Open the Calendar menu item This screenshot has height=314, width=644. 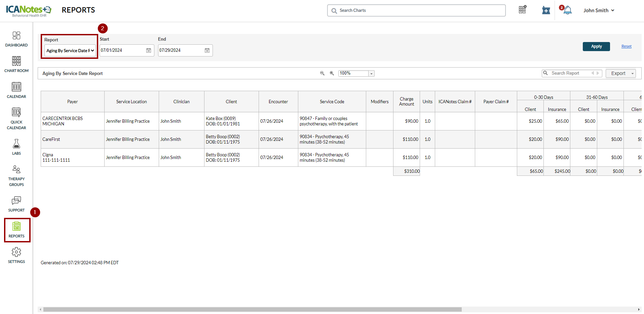(x=16, y=90)
